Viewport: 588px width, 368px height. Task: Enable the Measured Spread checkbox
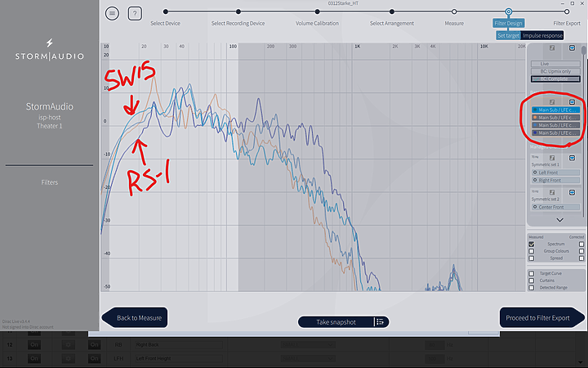(532, 258)
